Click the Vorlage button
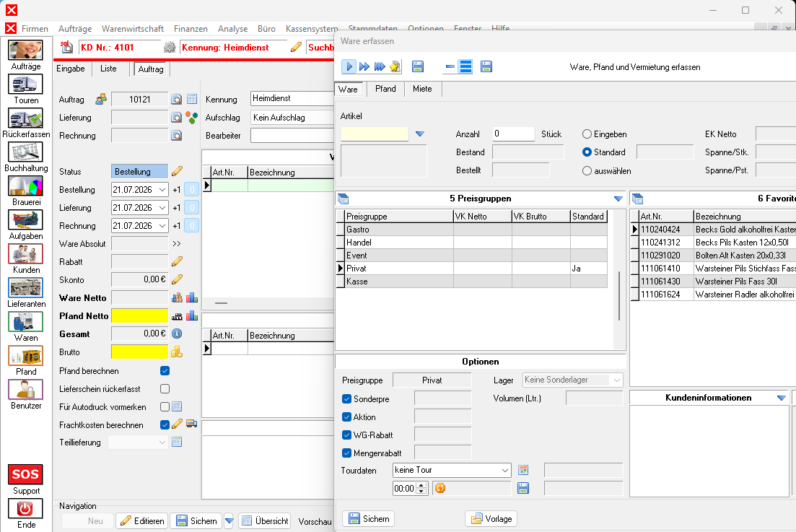 point(491,519)
